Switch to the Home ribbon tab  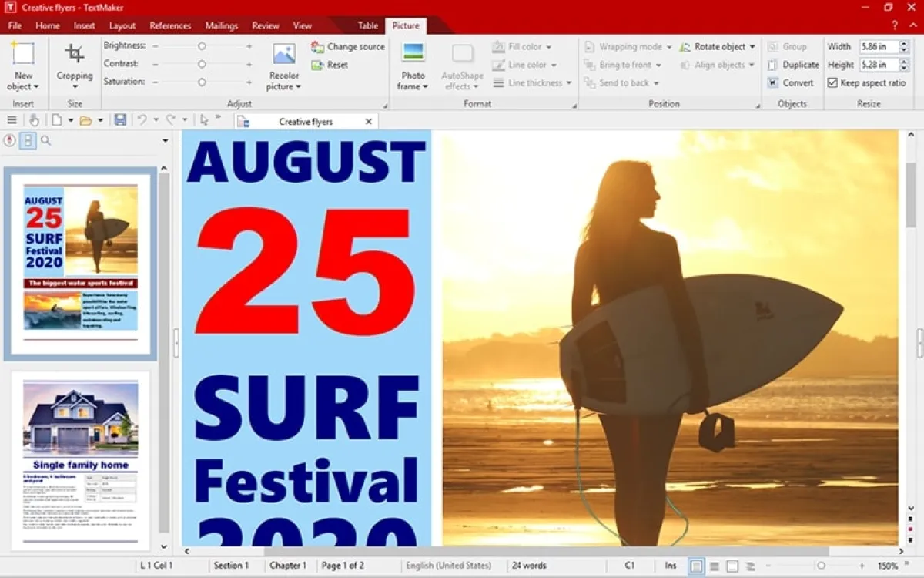48,25
